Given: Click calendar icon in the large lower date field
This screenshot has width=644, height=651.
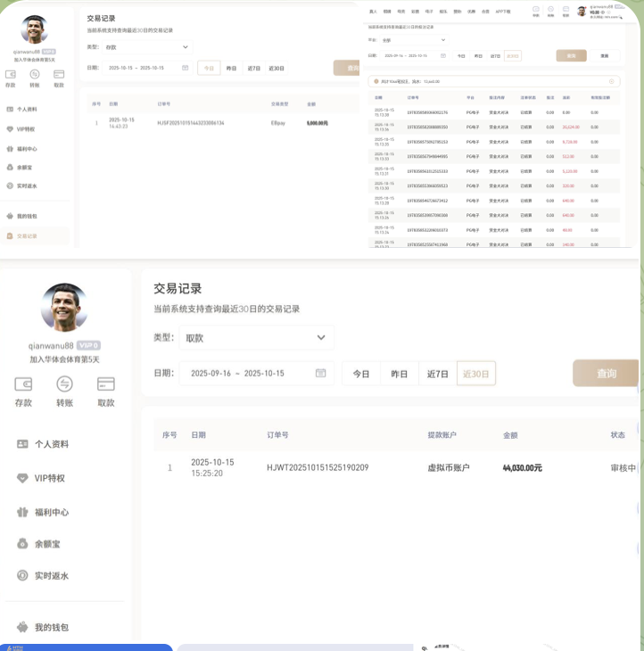Looking at the screenshot, I should click(320, 374).
